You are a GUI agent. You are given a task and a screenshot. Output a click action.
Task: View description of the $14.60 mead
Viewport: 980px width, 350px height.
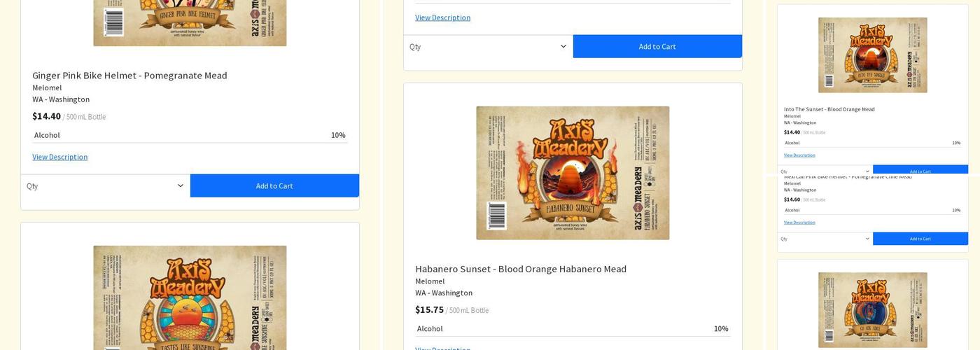(799, 223)
